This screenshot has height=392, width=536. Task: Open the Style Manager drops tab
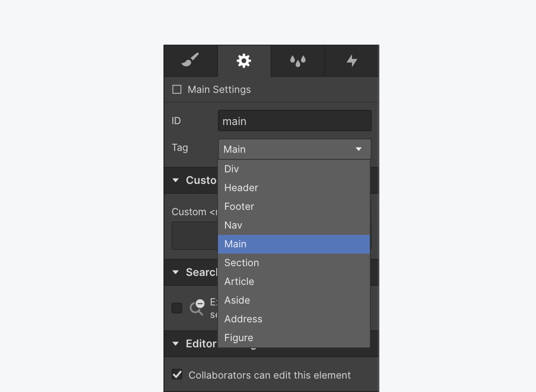pyautogui.click(x=298, y=61)
